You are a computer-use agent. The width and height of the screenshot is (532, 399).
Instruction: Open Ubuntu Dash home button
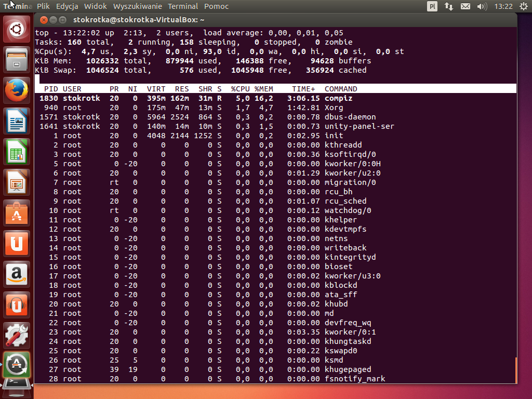point(17,30)
